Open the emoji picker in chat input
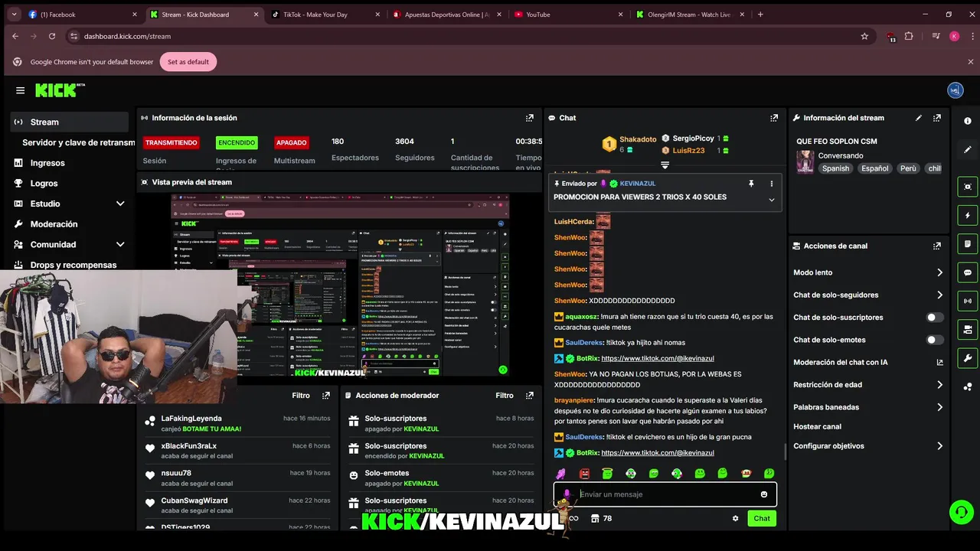 (x=764, y=494)
